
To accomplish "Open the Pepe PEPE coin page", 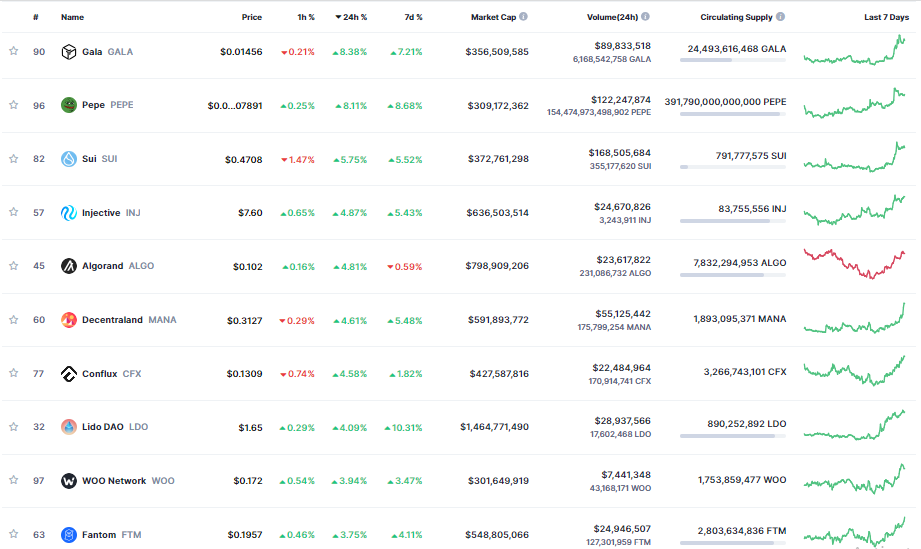I will 107,105.
